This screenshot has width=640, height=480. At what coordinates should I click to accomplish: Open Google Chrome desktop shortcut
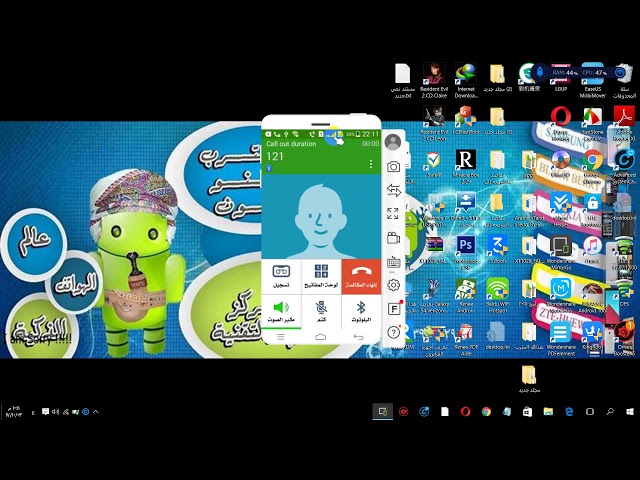593,165
